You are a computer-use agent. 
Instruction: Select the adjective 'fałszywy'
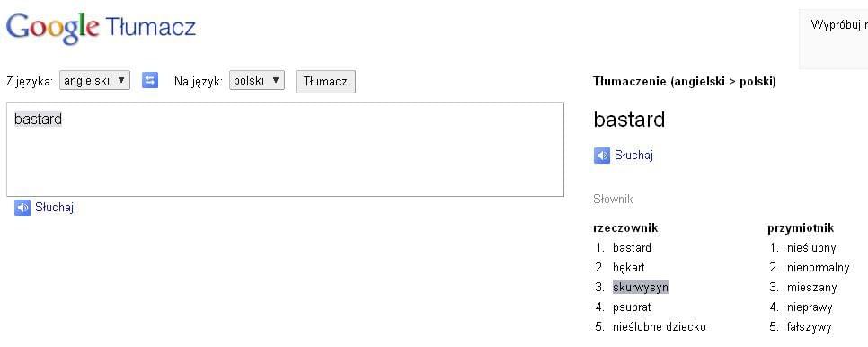(x=810, y=327)
